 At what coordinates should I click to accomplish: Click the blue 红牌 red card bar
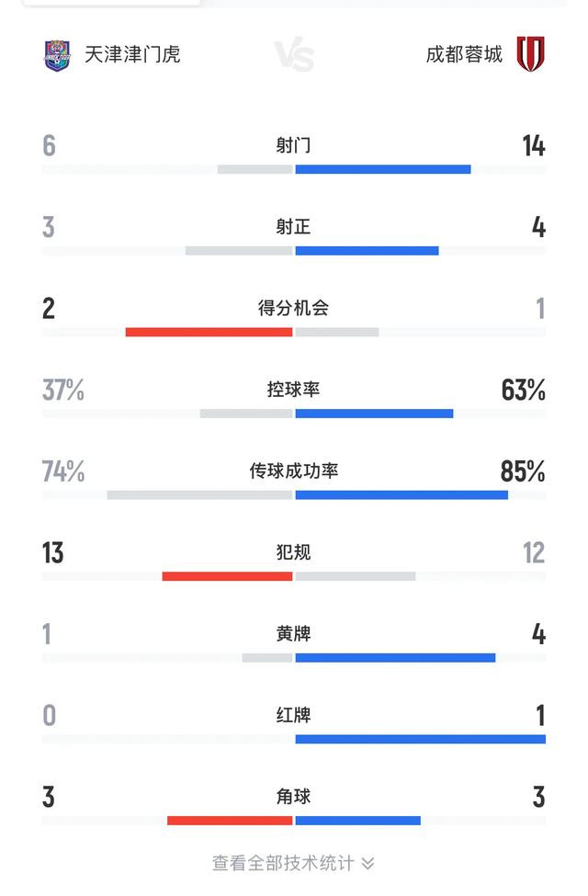pos(421,739)
